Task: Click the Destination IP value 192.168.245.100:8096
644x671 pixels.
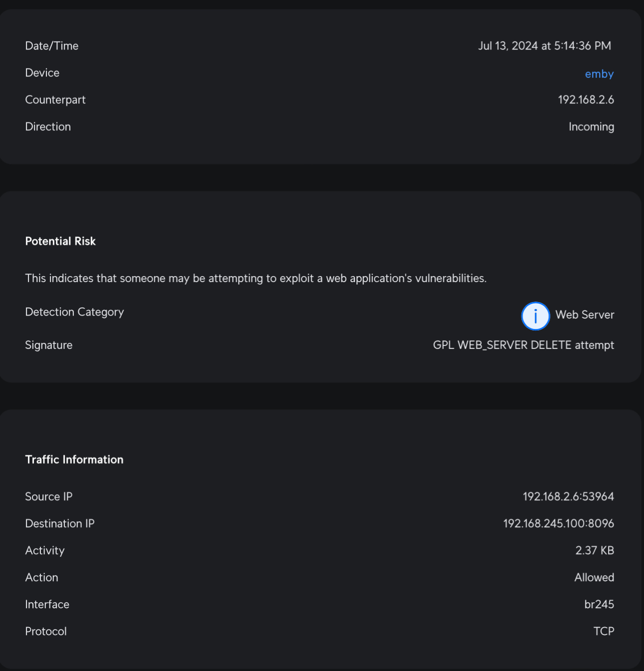Action: [x=558, y=524]
